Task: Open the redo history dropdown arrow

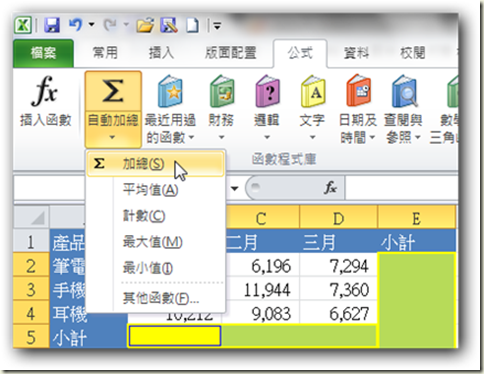Action: coord(126,25)
